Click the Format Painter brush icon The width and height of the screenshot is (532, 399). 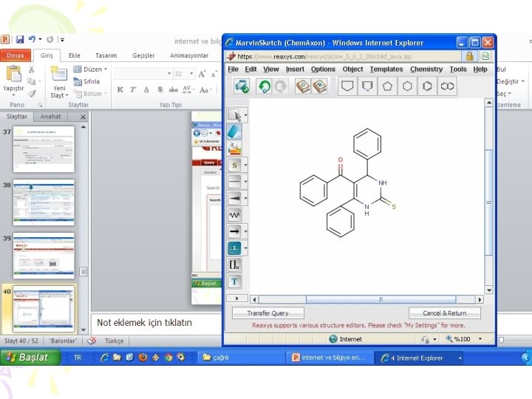click(31, 93)
